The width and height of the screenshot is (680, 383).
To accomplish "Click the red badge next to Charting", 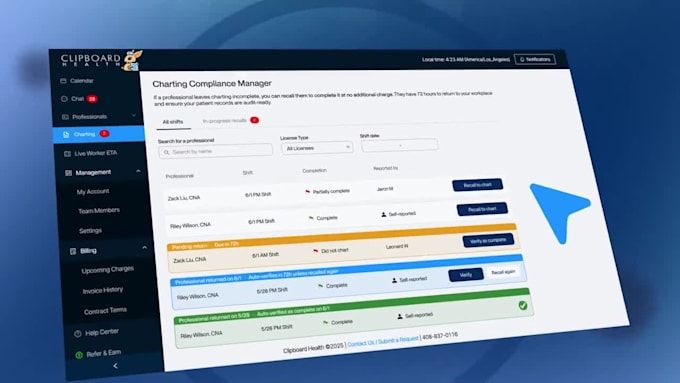I will [105, 134].
